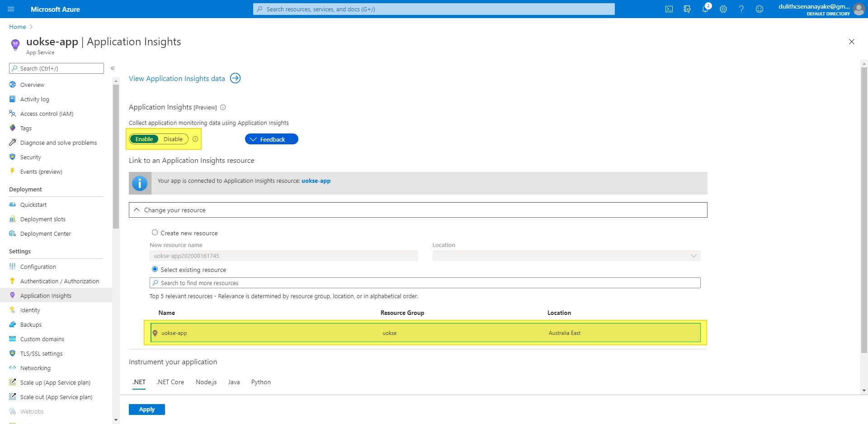Viewport: 868px width, 424px height.
Task: Select the Select existing resource radio button
Action: click(x=155, y=269)
